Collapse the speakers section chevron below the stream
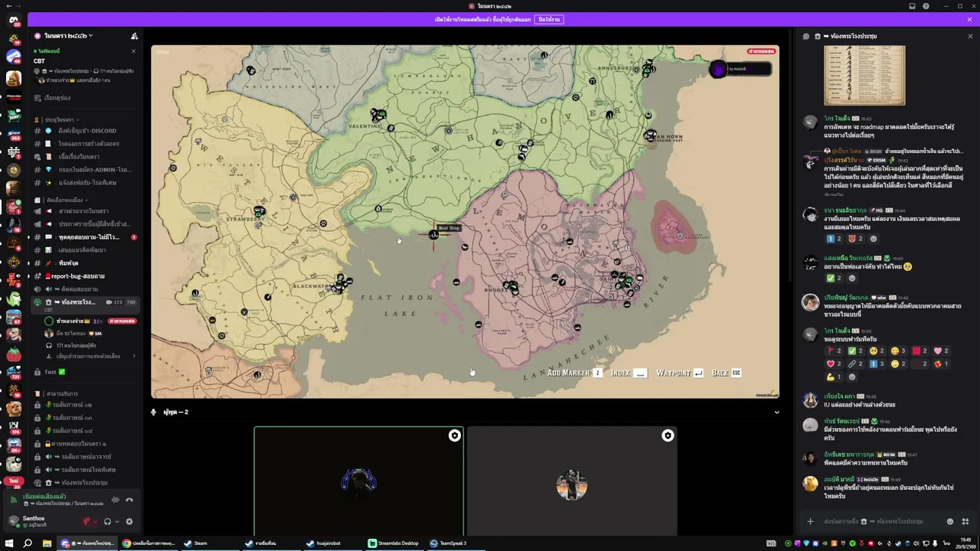Viewport: 980px width, 551px height. point(776,412)
